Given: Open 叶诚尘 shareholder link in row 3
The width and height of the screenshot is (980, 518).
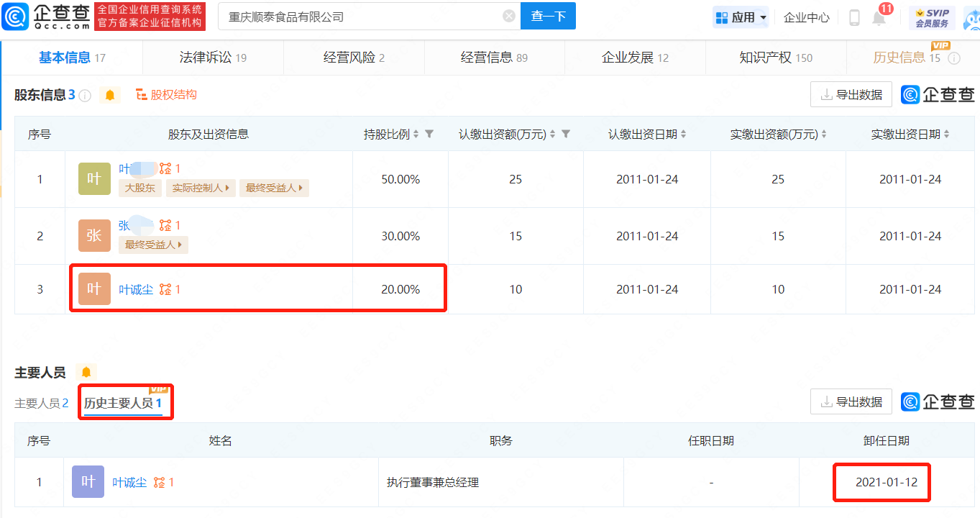Looking at the screenshot, I should (136, 289).
